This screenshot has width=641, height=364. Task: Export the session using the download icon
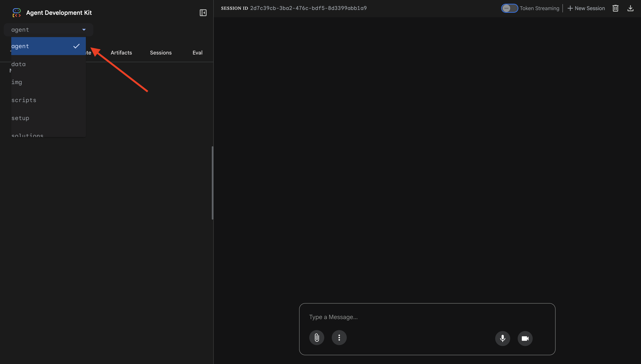point(631,8)
